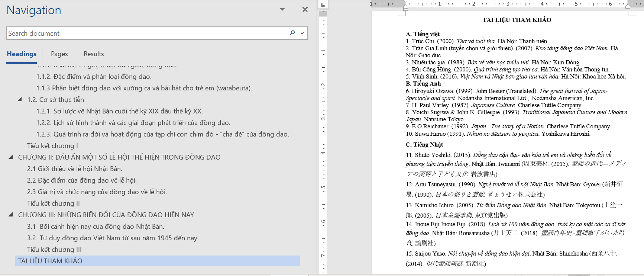Go to heading 1.1.2. Đặc điểm và phân loại đồng dao

click(x=94, y=77)
